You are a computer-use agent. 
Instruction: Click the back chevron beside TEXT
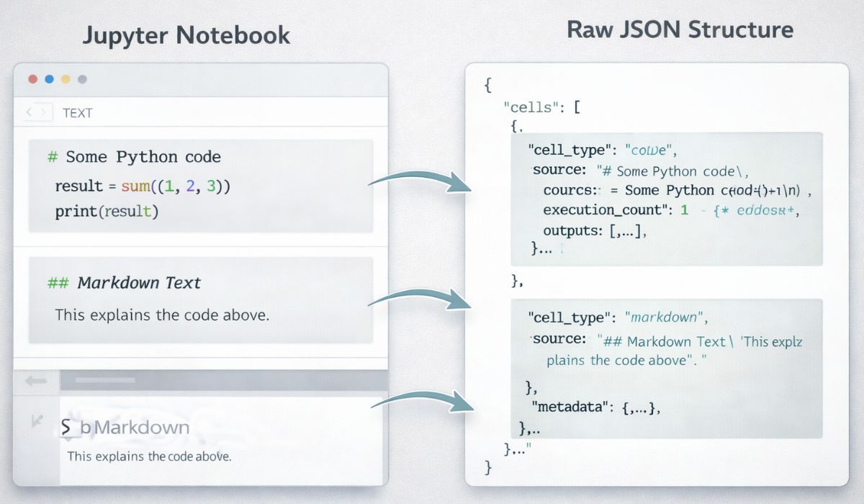pyautogui.click(x=30, y=112)
